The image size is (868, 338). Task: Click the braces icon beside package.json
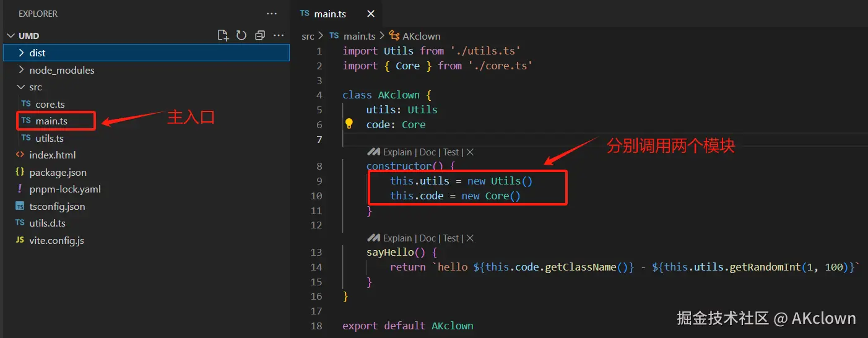pos(20,172)
